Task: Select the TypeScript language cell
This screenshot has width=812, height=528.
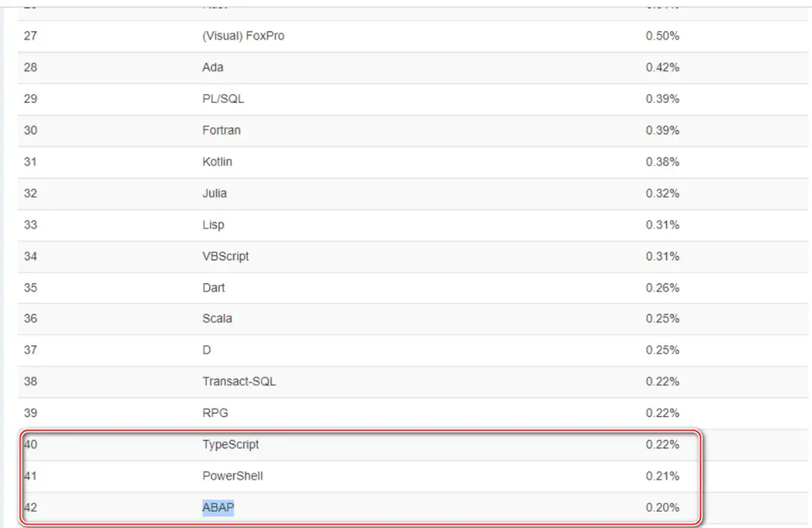Action: 231,444
